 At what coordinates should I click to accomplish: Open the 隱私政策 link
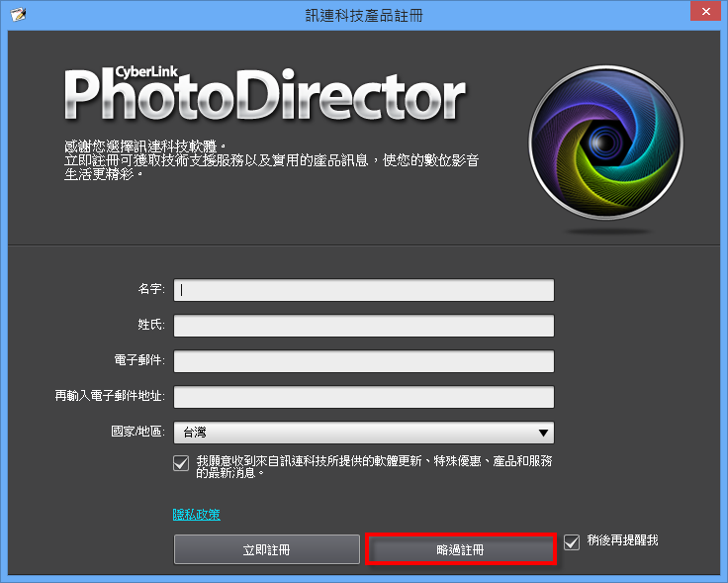point(197,515)
